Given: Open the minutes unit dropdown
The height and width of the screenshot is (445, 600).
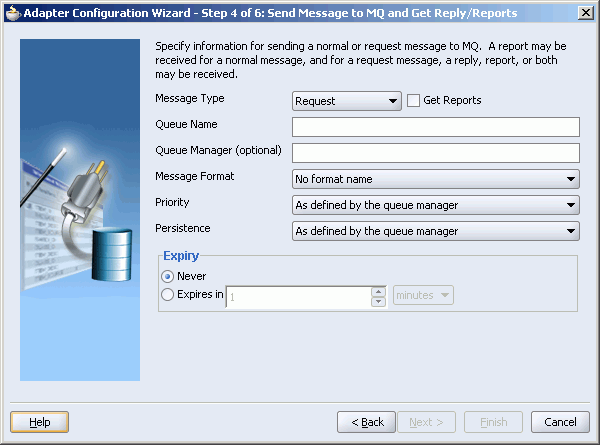Looking at the screenshot, I should click(x=423, y=295).
